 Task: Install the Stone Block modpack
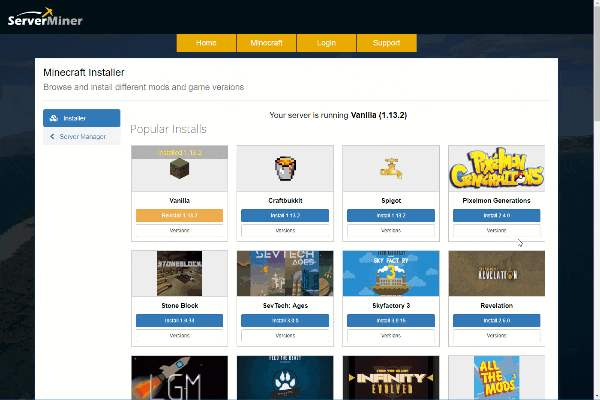pos(179,320)
